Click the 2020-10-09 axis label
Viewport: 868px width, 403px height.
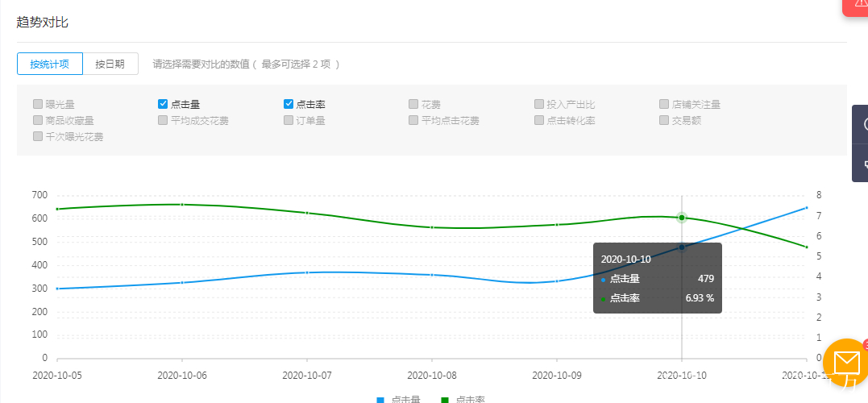[557, 375]
